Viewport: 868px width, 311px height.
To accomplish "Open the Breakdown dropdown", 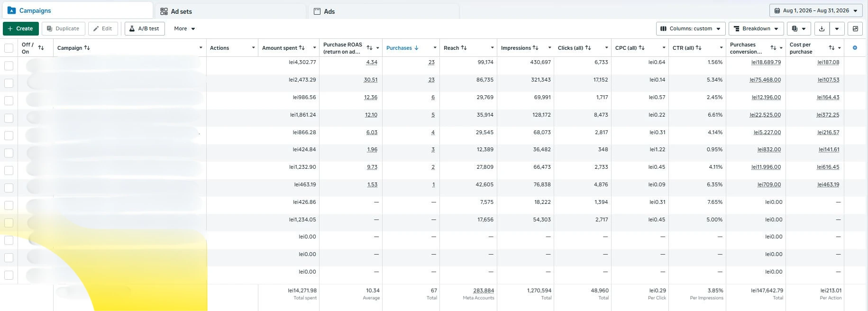I will coord(756,29).
